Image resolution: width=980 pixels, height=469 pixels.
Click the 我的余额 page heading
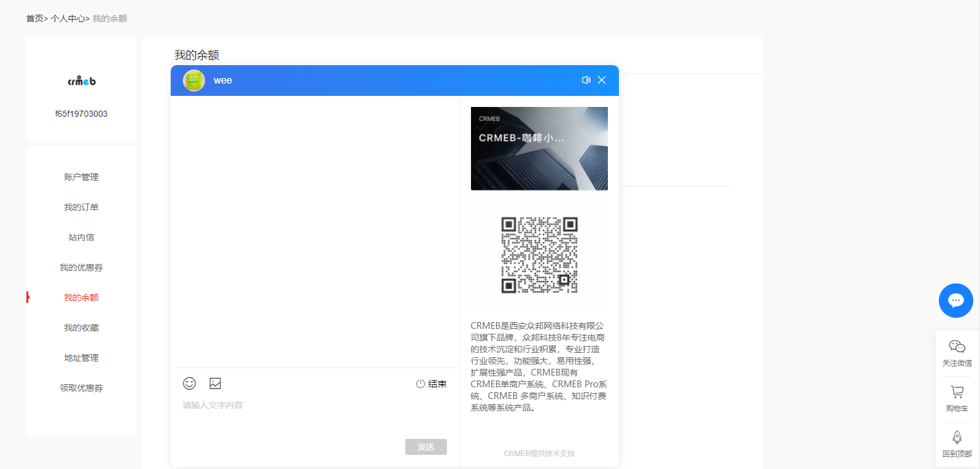[196, 55]
